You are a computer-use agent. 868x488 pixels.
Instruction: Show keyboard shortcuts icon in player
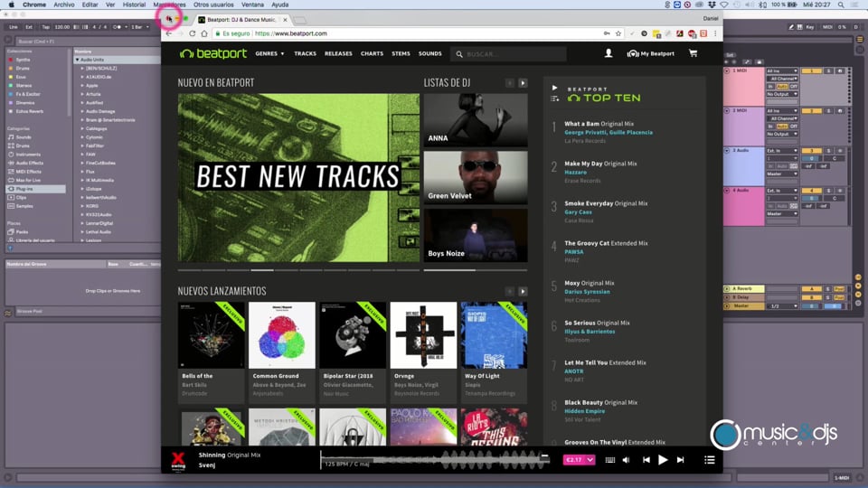click(610, 460)
